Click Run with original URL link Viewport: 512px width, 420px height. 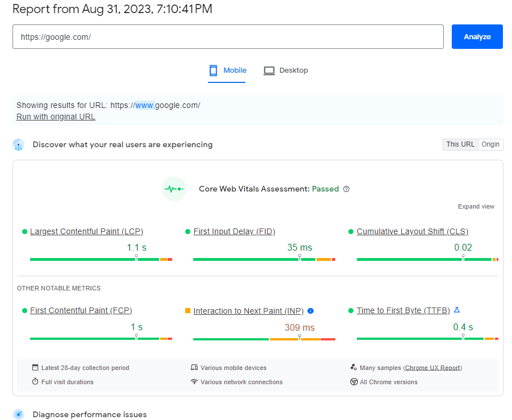coord(56,117)
